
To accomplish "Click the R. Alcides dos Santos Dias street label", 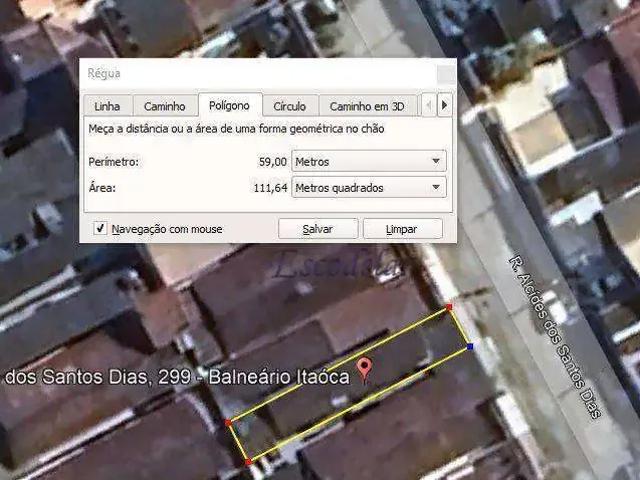I will pyautogui.click(x=556, y=337).
